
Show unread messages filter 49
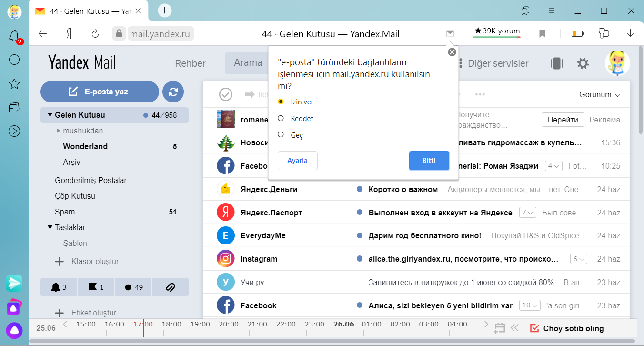[x=133, y=287]
